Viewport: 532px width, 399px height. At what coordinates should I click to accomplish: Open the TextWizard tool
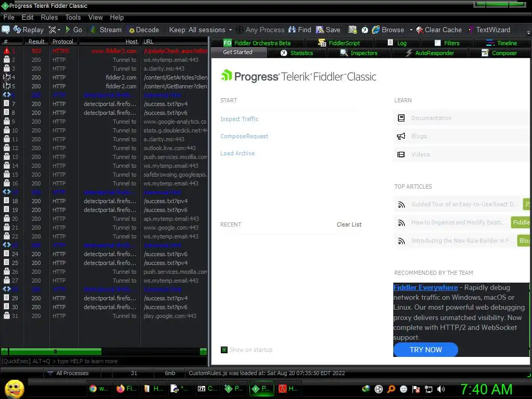pos(489,30)
